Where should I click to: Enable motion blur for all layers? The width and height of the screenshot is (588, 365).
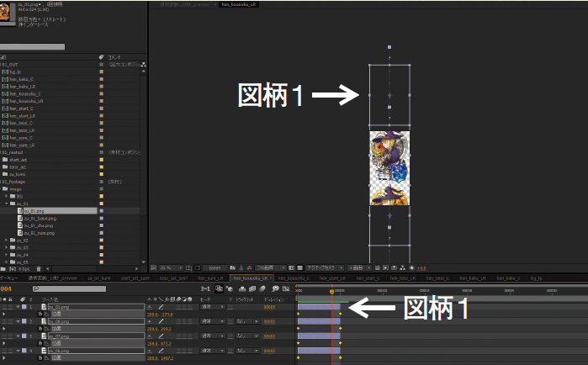point(262,288)
